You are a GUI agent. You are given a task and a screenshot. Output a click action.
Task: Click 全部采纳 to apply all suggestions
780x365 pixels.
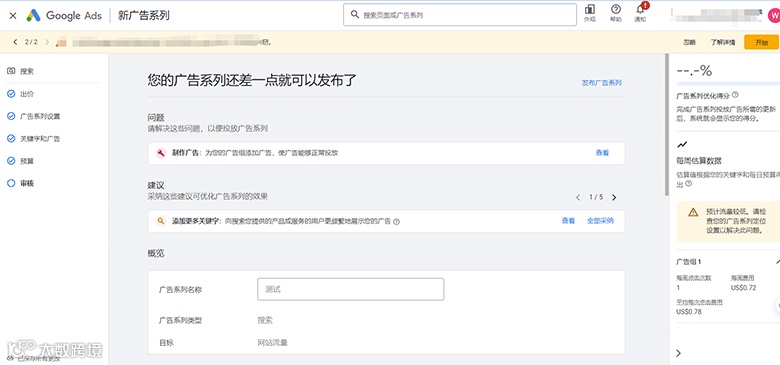(x=600, y=221)
